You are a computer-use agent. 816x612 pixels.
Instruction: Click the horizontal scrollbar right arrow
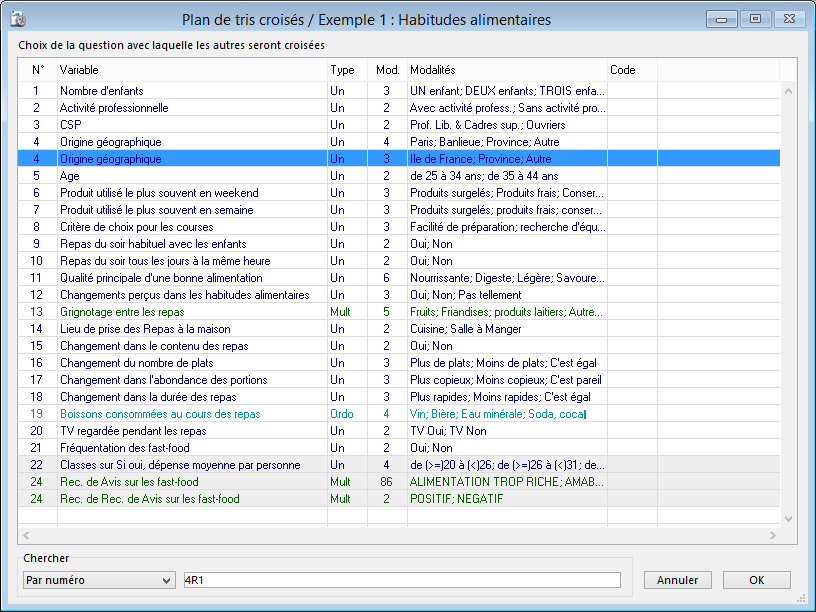[773, 535]
